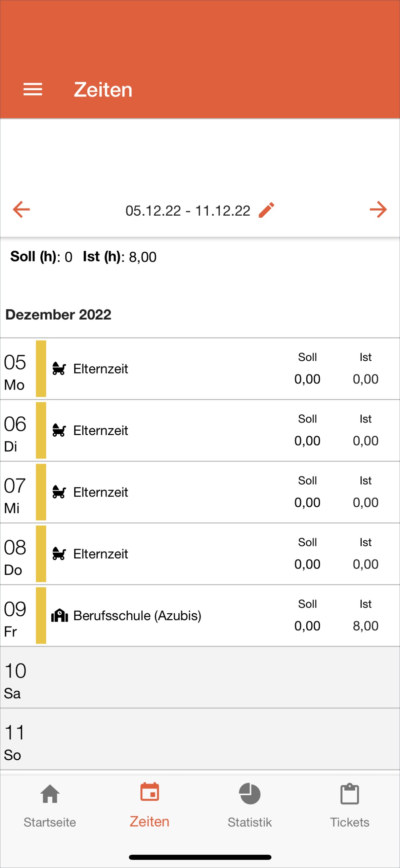Open the hamburger menu
Viewport: 400px width, 868px height.
point(33,90)
